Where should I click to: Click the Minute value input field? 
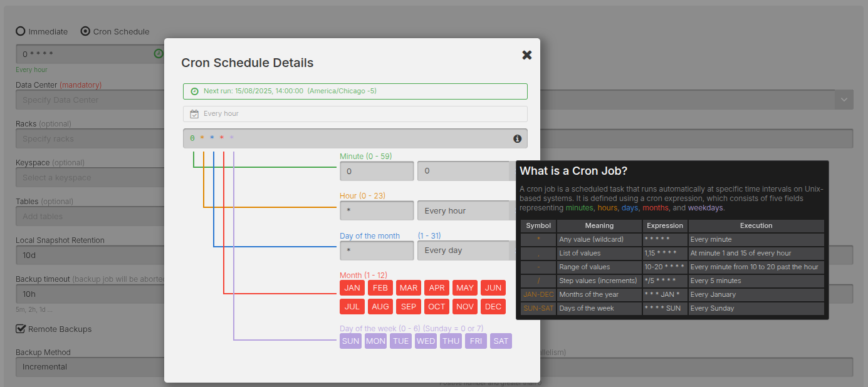(377, 171)
